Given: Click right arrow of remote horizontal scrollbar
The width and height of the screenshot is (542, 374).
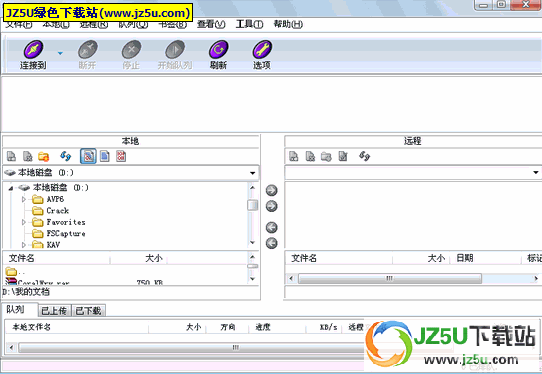Looking at the screenshot, I should [536, 278].
